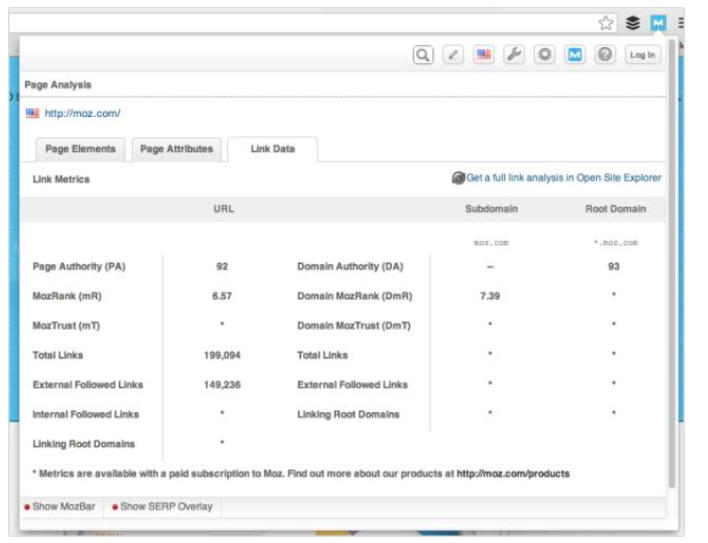Click the popup vertical scrollbar

(x=672, y=264)
